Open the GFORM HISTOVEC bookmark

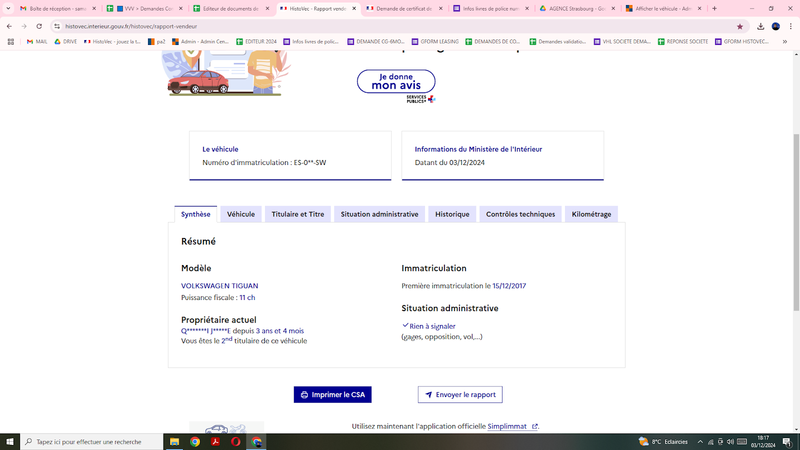pyautogui.click(x=742, y=42)
